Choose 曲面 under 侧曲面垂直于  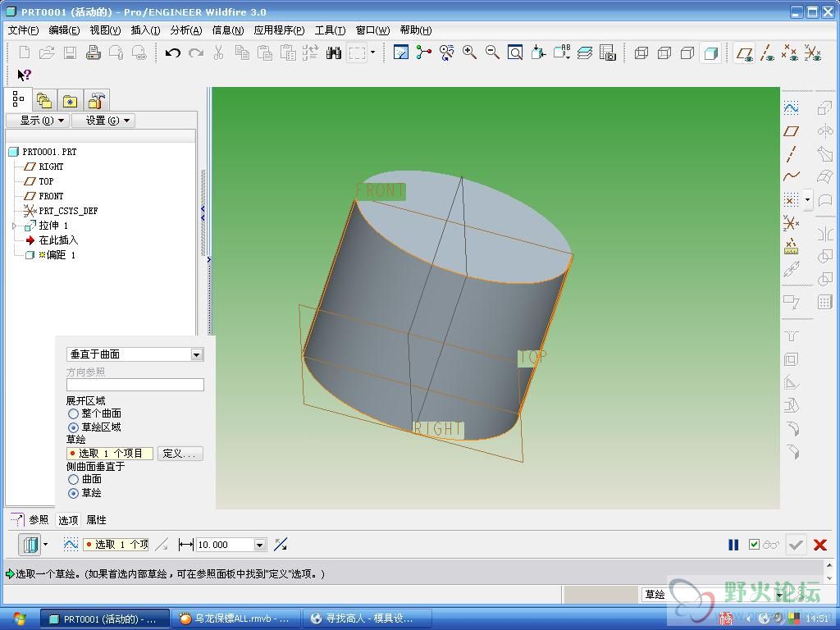pyautogui.click(x=73, y=479)
